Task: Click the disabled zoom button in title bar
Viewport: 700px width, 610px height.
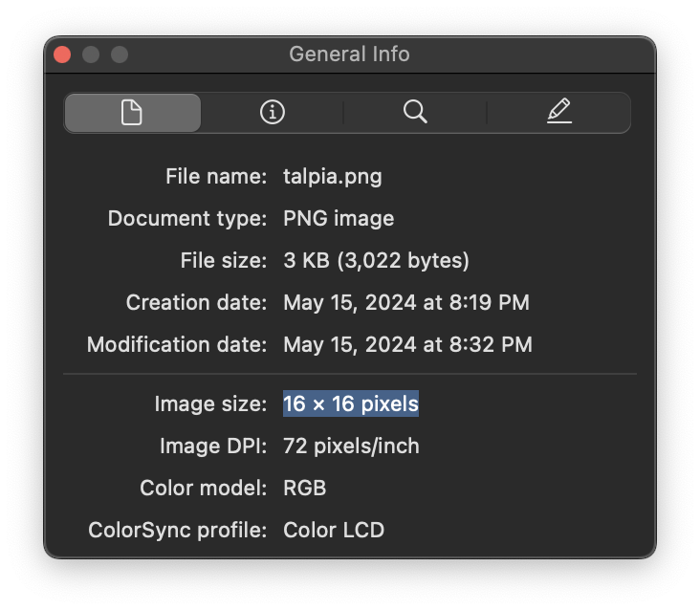Action: 119,54
